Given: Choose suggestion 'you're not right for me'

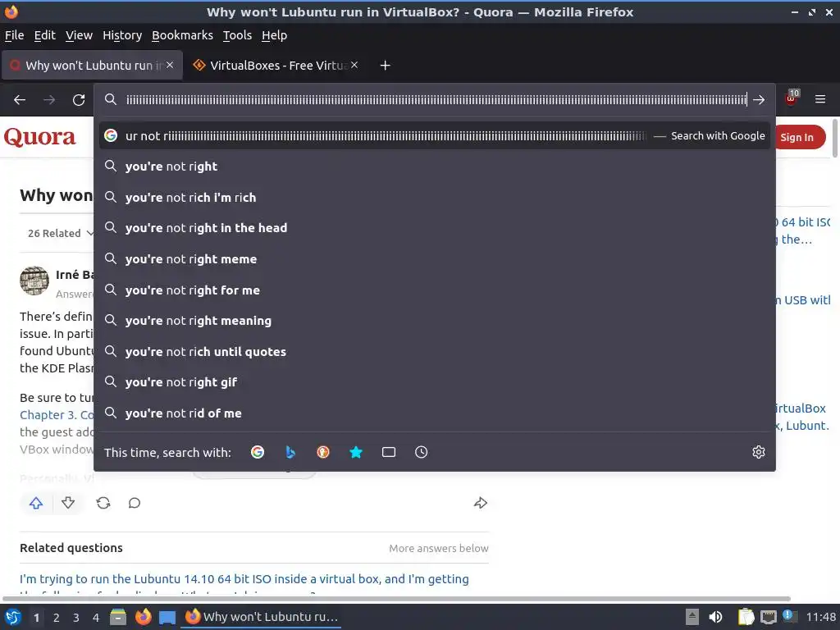Looking at the screenshot, I should tap(435, 290).
